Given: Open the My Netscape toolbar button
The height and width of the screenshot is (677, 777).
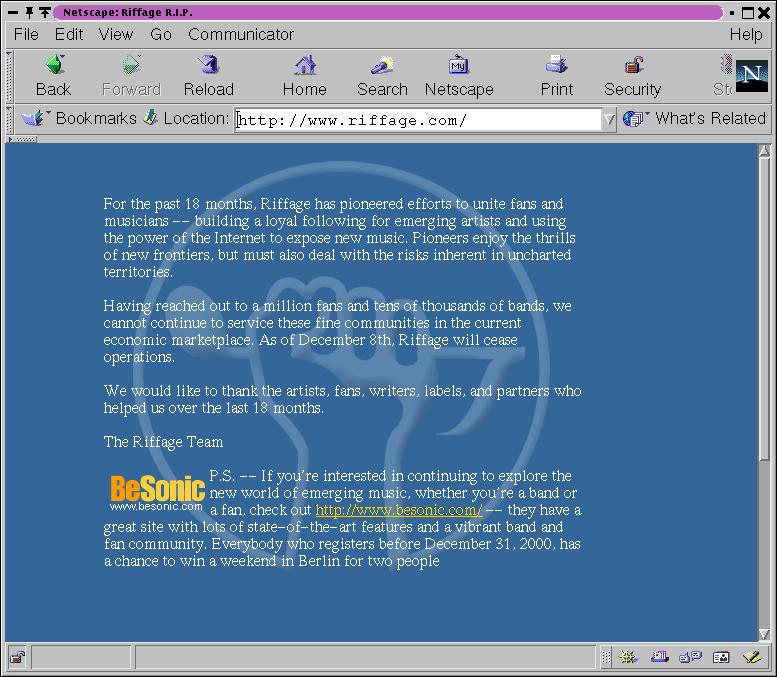Looking at the screenshot, I should (x=459, y=76).
